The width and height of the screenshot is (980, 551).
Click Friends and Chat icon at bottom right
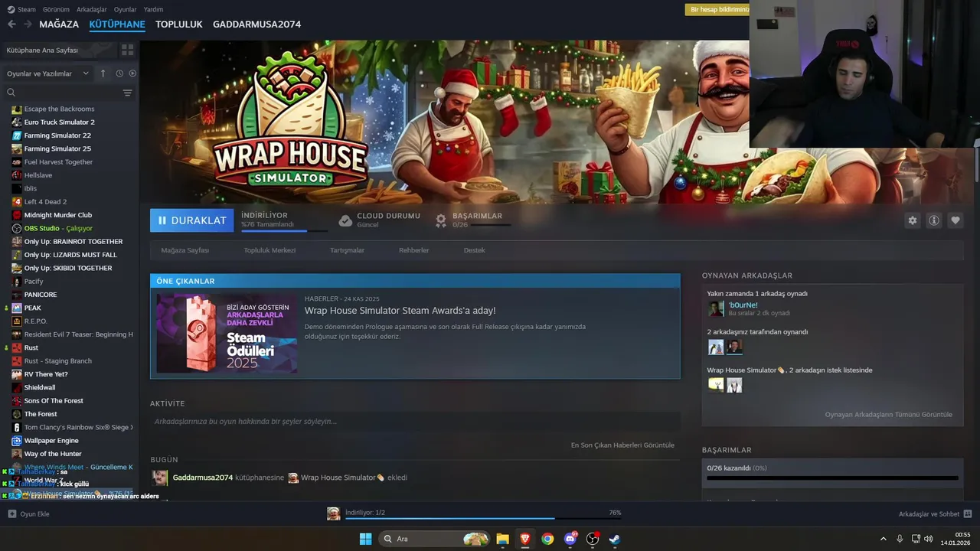point(968,514)
